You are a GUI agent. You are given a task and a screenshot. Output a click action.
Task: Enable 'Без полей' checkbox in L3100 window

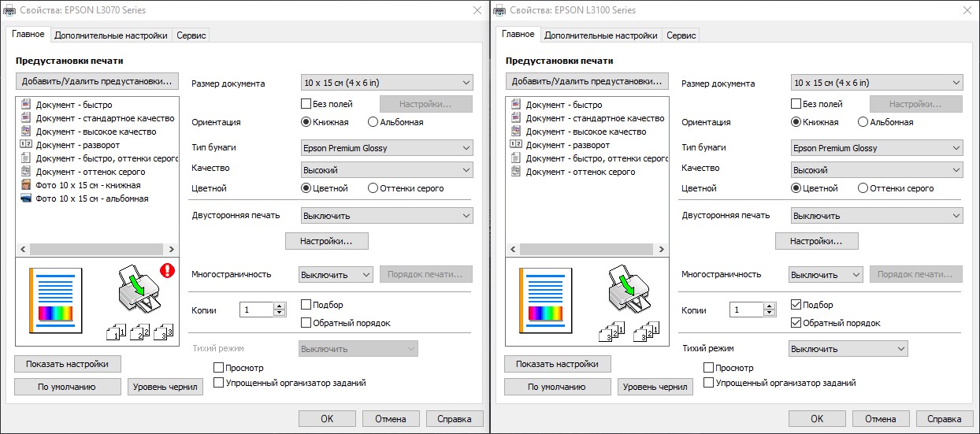coord(797,104)
